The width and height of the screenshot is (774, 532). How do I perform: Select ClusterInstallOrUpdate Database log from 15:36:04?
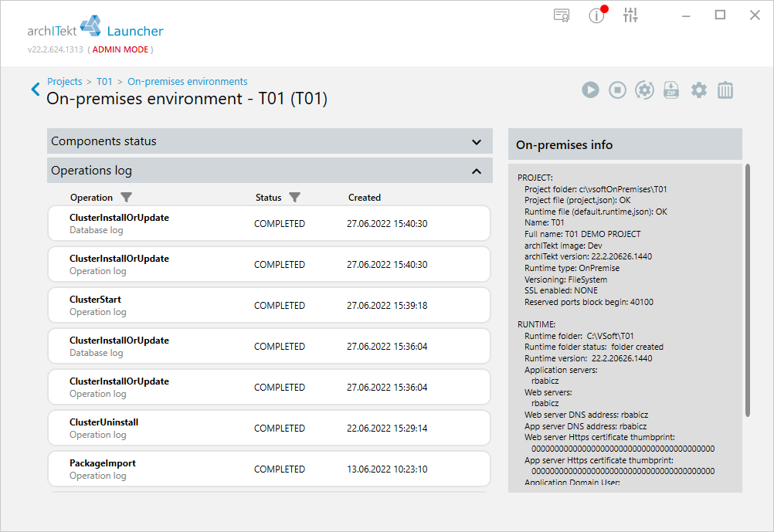[269, 347]
